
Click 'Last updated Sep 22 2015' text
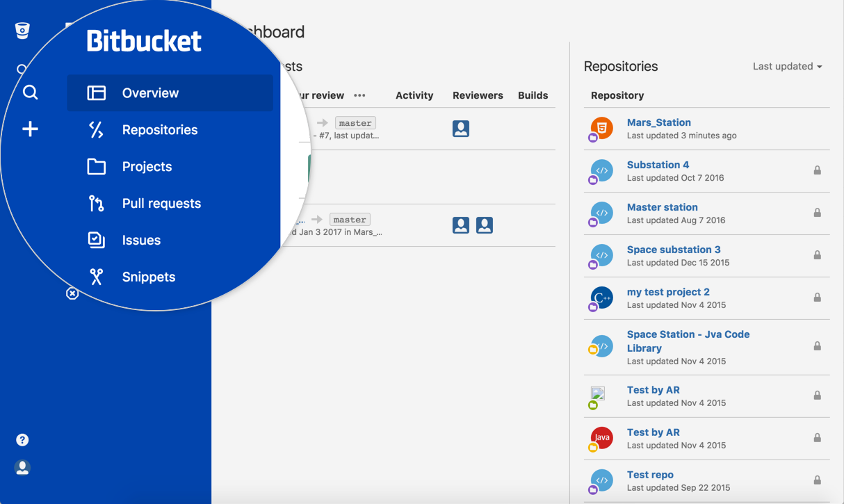pyautogui.click(x=679, y=488)
